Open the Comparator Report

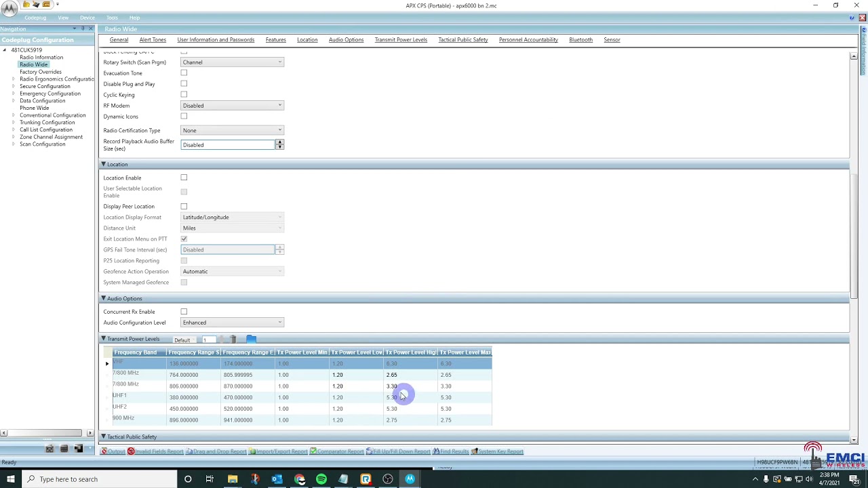coord(337,451)
